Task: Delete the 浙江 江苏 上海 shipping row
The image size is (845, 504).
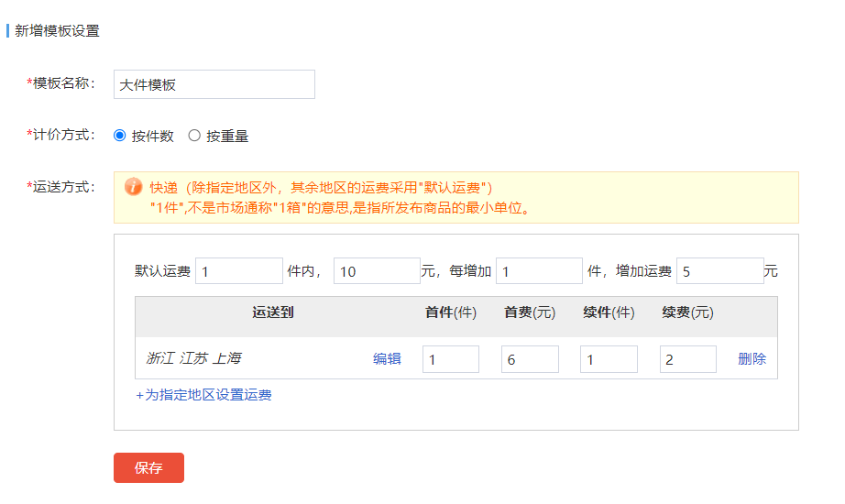Action: click(752, 359)
